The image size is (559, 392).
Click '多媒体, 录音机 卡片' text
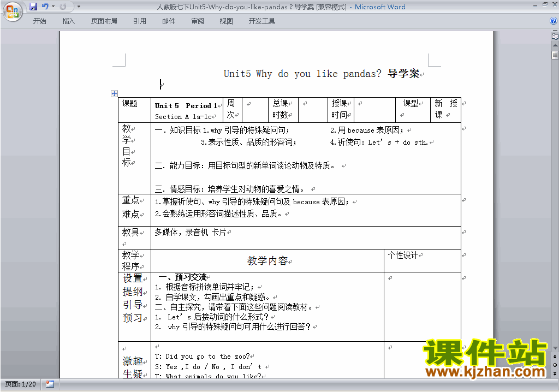coord(191,233)
